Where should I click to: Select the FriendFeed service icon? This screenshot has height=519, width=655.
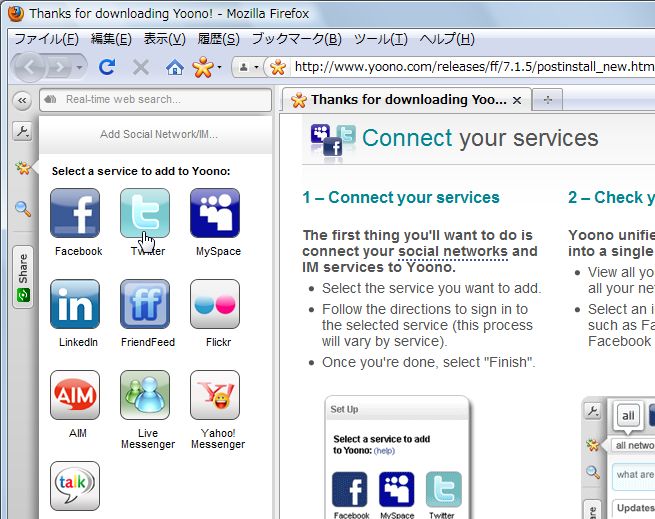145,304
